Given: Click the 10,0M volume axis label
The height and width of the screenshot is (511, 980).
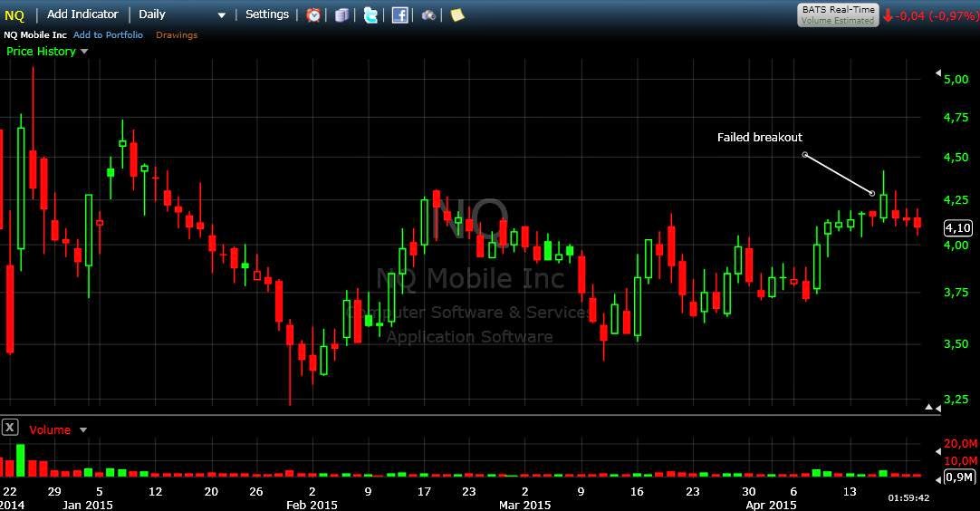Looking at the screenshot, I should [960, 461].
